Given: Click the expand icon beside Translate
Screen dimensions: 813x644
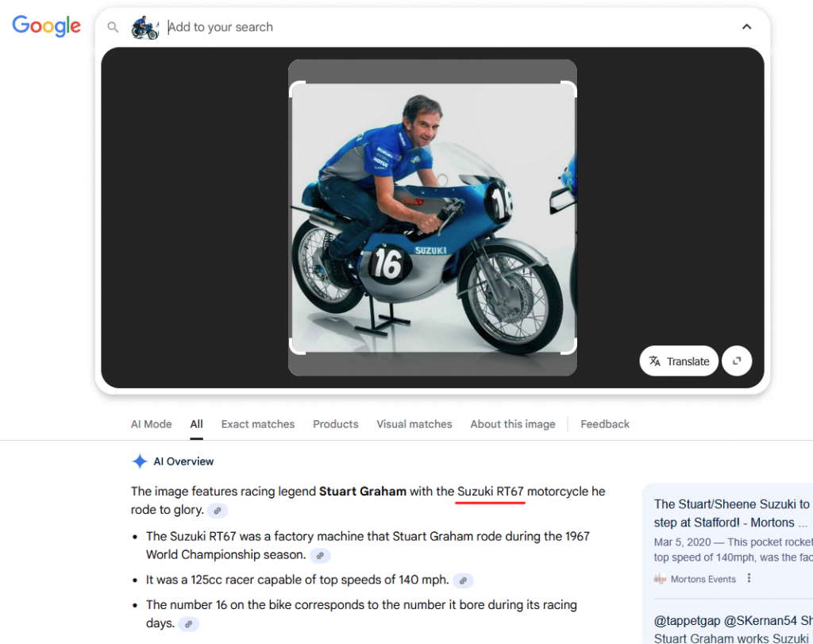Looking at the screenshot, I should [x=737, y=361].
